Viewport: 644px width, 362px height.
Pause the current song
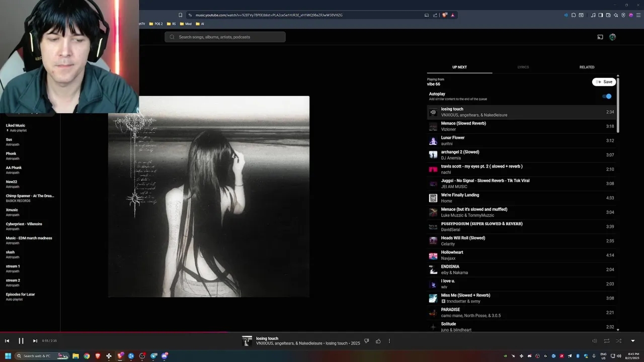pyautogui.click(x=21, y=341)
